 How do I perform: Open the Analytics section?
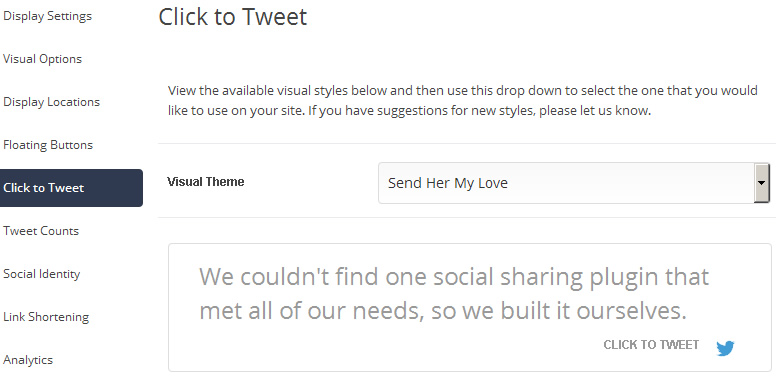(28, 360)
